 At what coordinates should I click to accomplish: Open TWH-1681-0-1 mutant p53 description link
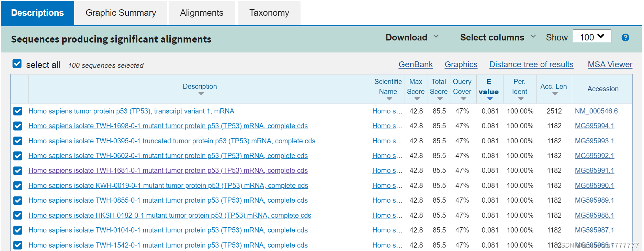[x=168, y=170]
